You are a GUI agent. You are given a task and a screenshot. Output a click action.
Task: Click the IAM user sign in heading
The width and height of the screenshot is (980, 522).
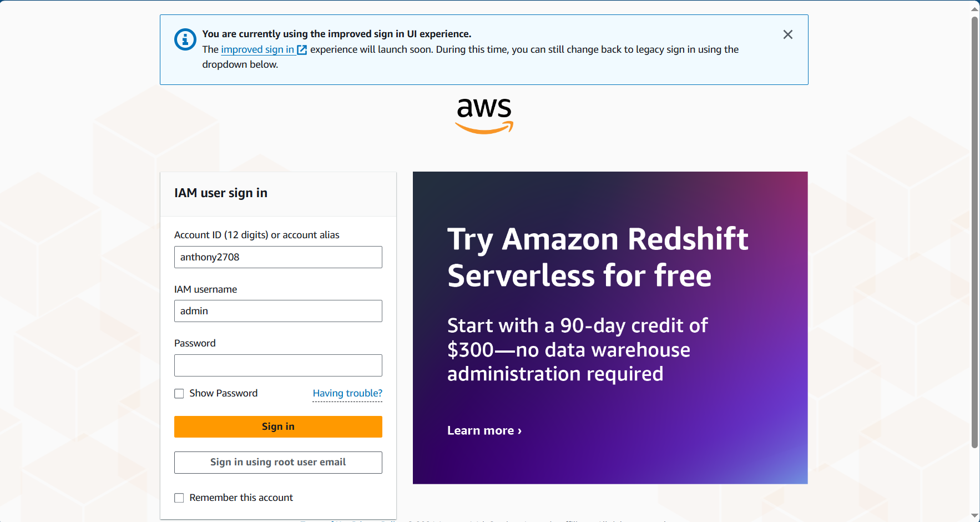coord(221,193)
